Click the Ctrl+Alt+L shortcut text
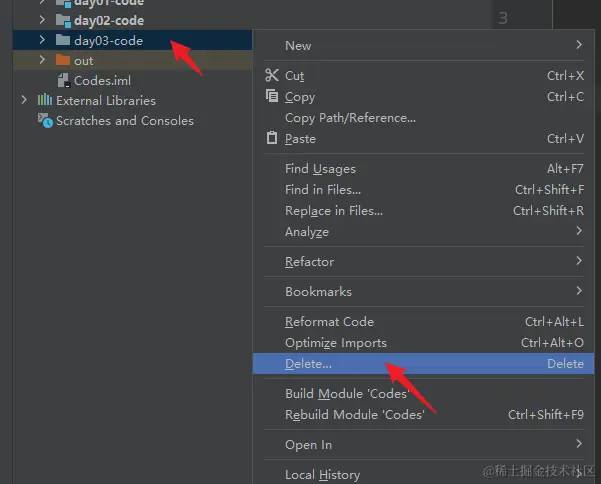601x484 pixels. pyautogui.click(x=555, y=322)
